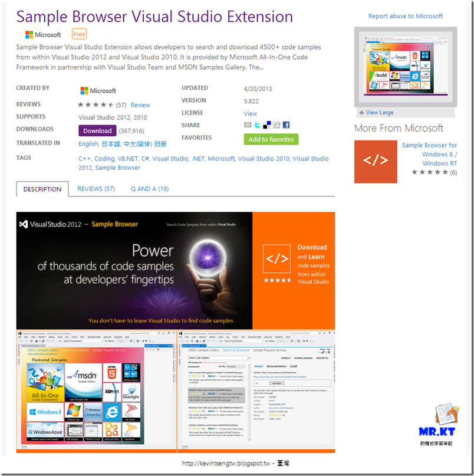Image resolution: width=474 pixels, height=476 pixels.
Task: Open the extension preview thumbnail at top right
Action: click(406, 67)
